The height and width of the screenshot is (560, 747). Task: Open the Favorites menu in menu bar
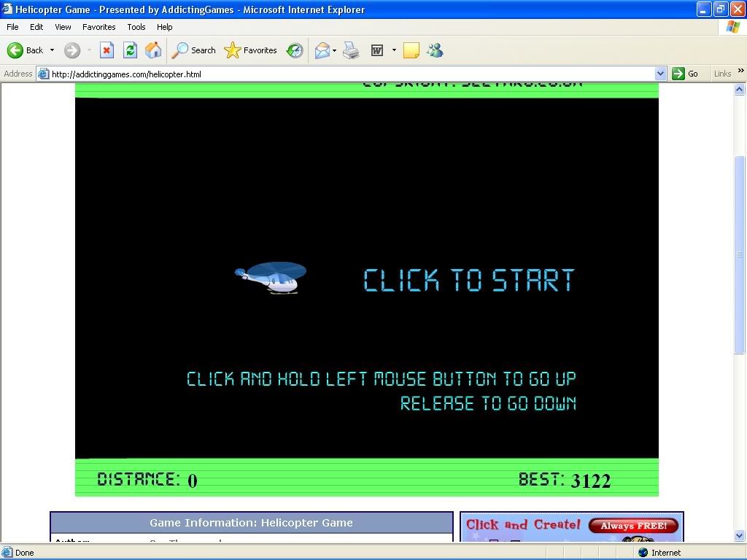point(98,27)
